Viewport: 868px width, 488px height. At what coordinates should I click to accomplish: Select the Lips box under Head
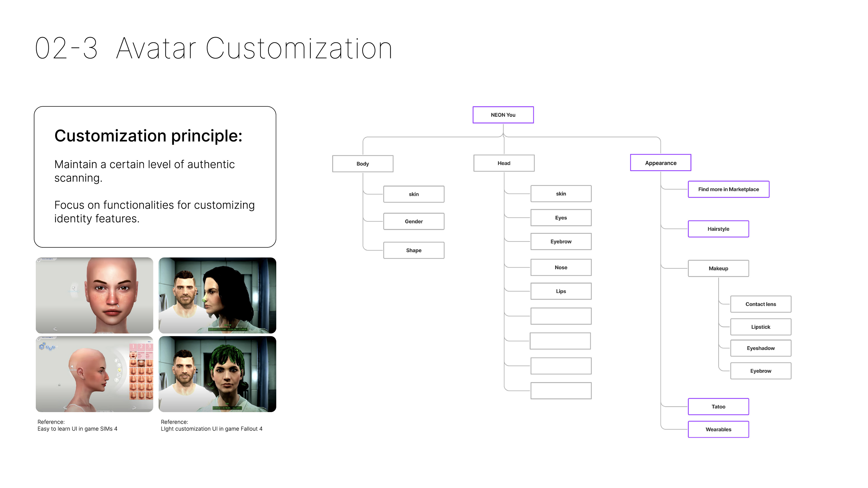[561, 291]
